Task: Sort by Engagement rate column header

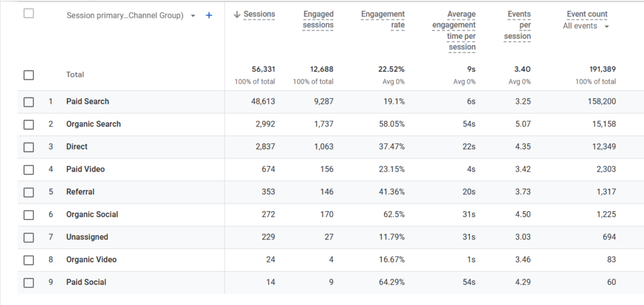Action: click(x=383, y=19)
